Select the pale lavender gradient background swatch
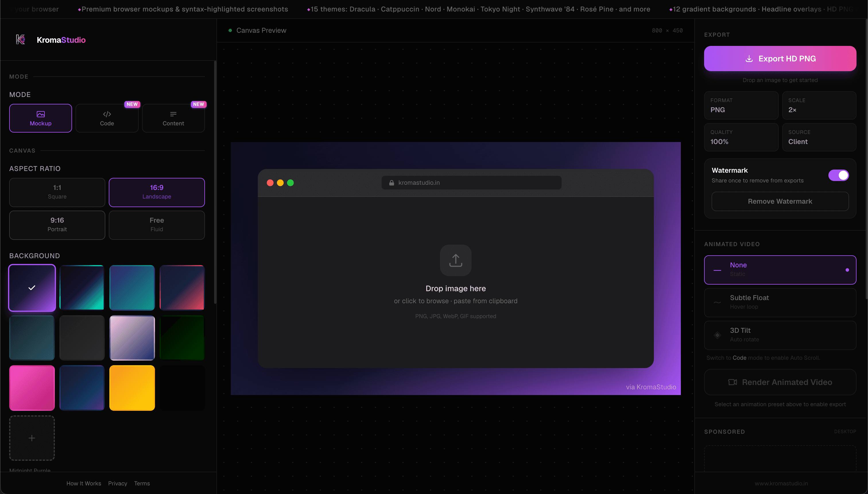 (132, 338)
